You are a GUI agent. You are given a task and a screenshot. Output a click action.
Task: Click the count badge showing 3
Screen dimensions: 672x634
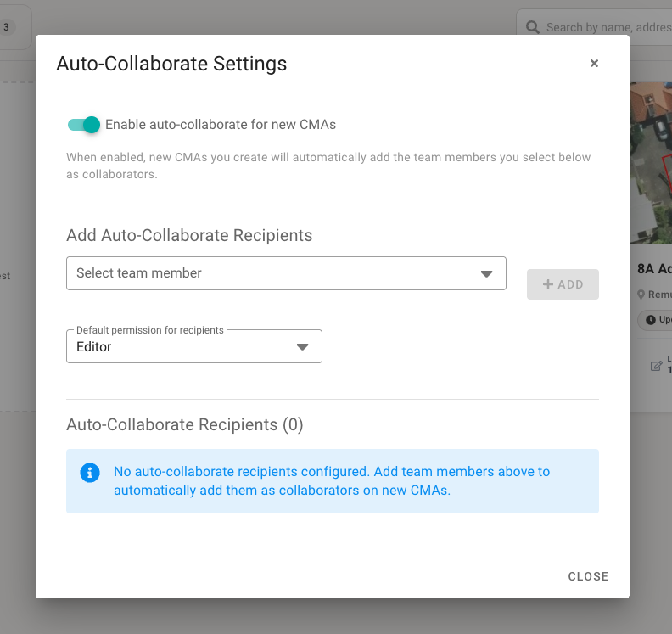pos(7,27)
